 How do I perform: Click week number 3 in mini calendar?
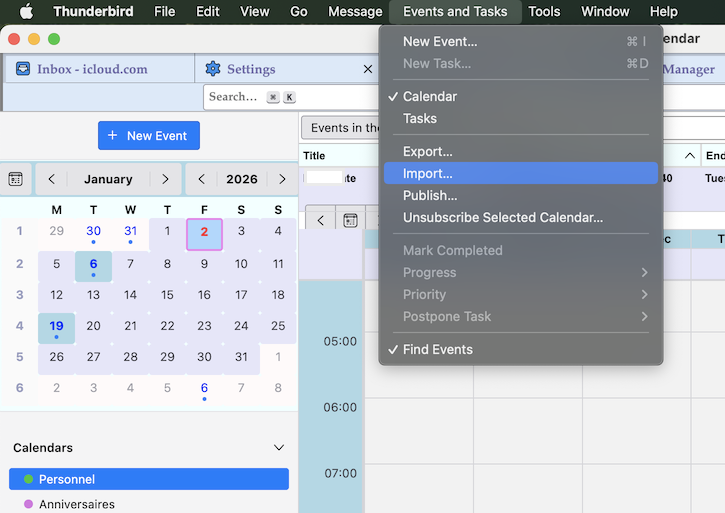coord(19,295)
